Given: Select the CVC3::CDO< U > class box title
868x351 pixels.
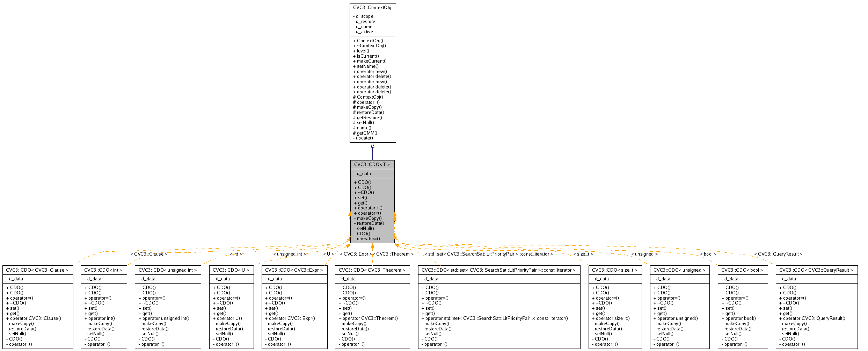Looking at the screenshot, I should point(231,270).
